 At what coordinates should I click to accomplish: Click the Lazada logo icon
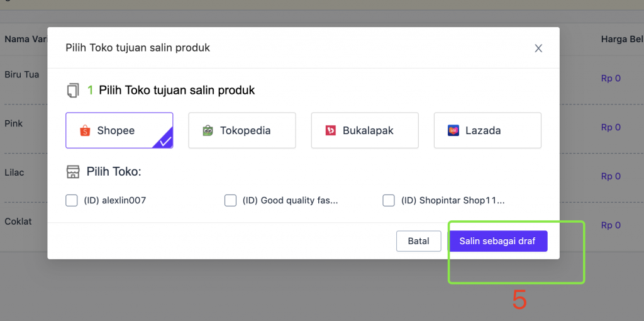click(453, 131)
